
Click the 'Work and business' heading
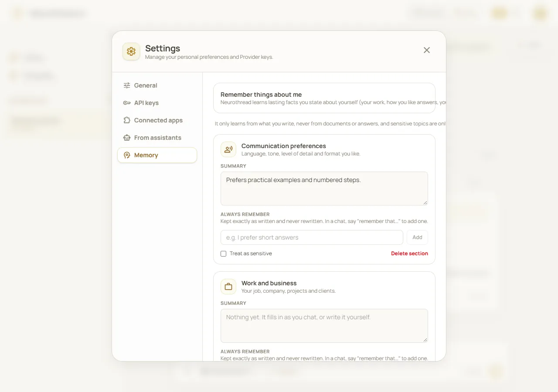click(269, 283)
